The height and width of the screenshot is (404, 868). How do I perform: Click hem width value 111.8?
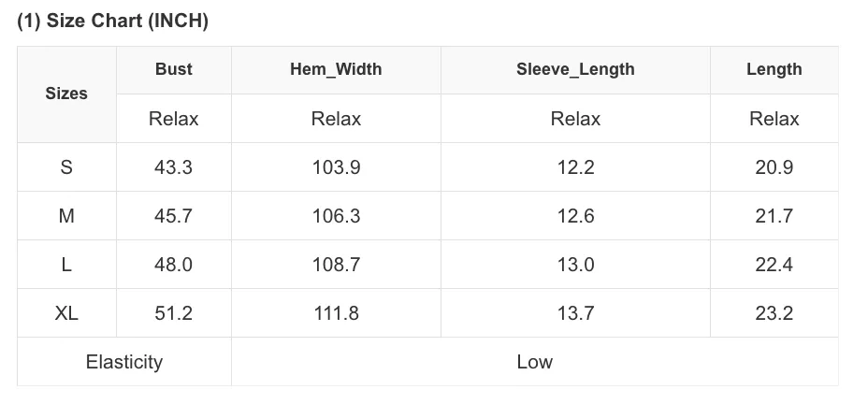pyautogui.click(x=336, y=312)
